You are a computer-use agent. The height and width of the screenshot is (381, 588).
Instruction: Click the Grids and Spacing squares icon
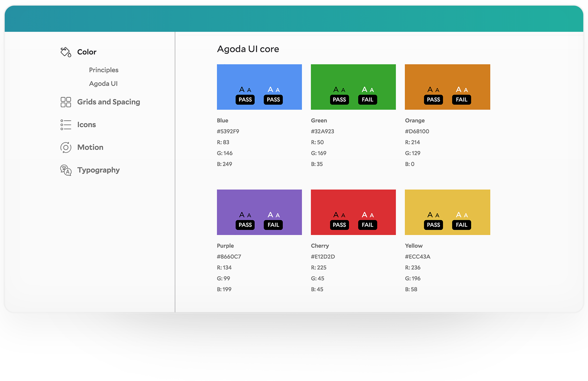(66, 102)
